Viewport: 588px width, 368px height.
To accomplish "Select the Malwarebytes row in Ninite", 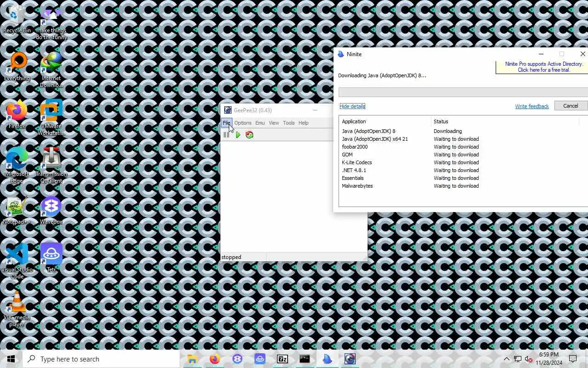I will [463, 186].
